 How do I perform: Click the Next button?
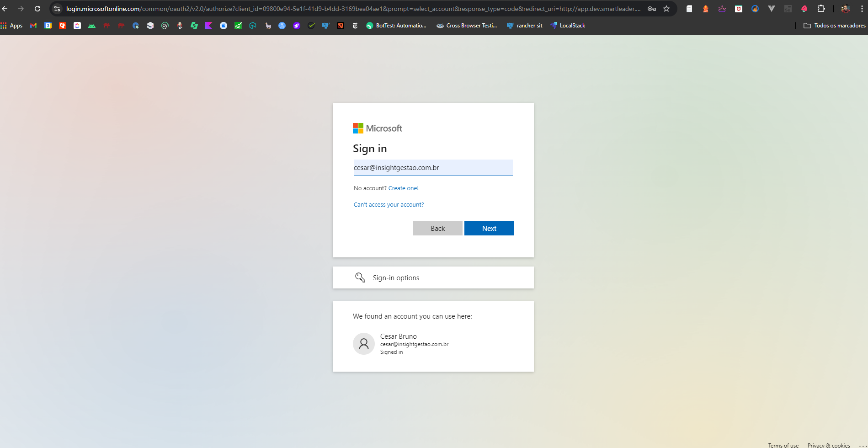click(x=489, y=228)
